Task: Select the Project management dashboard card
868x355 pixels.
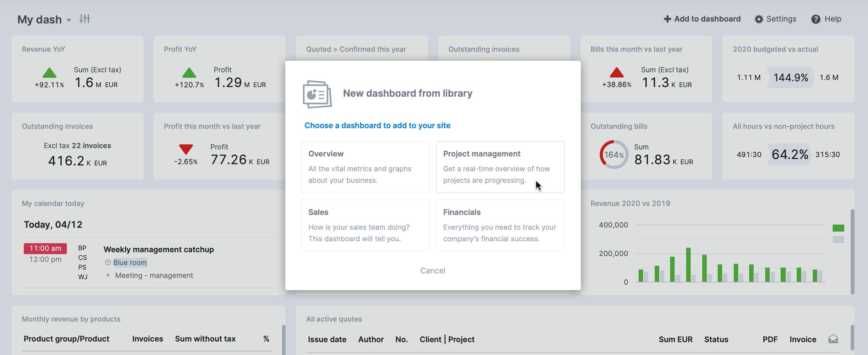Action: click(500, 167)
